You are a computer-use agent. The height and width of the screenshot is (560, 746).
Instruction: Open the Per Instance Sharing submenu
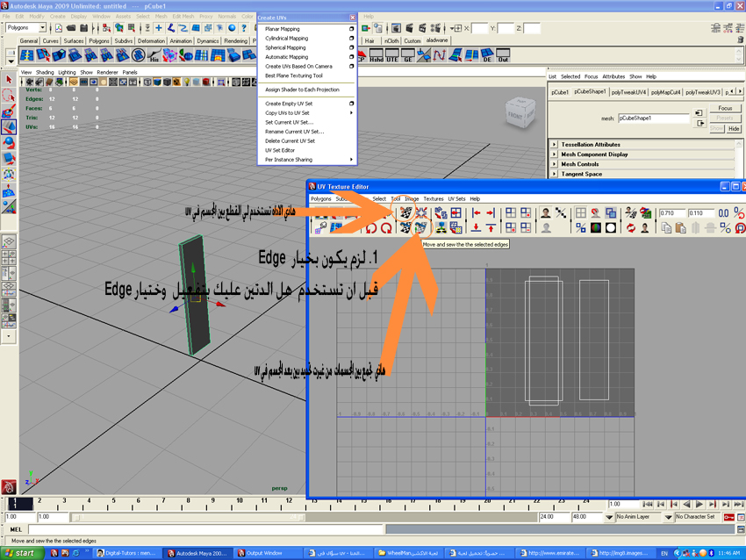pyautogui.click(x=308, y=160)
